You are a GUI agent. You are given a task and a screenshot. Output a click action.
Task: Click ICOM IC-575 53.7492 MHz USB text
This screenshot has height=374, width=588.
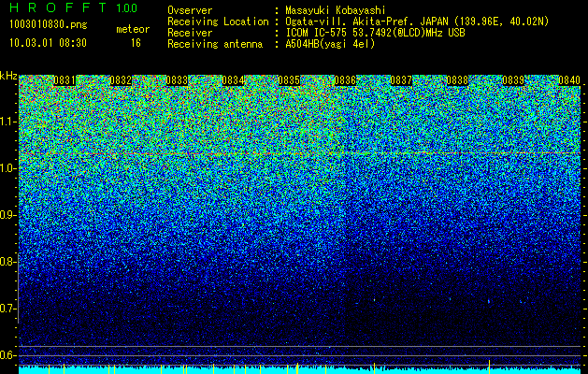pyautogui.click(x=376, y=33)
